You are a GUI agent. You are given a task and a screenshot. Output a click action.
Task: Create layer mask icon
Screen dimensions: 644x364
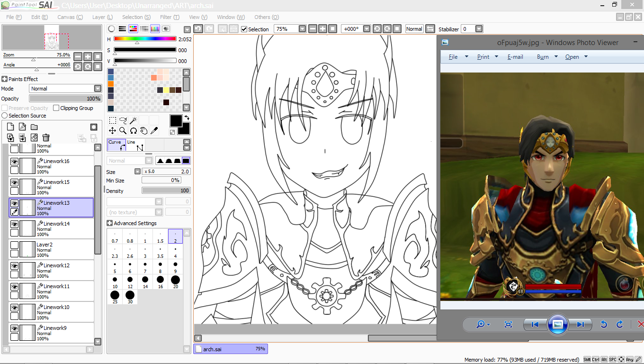point(94,127)
